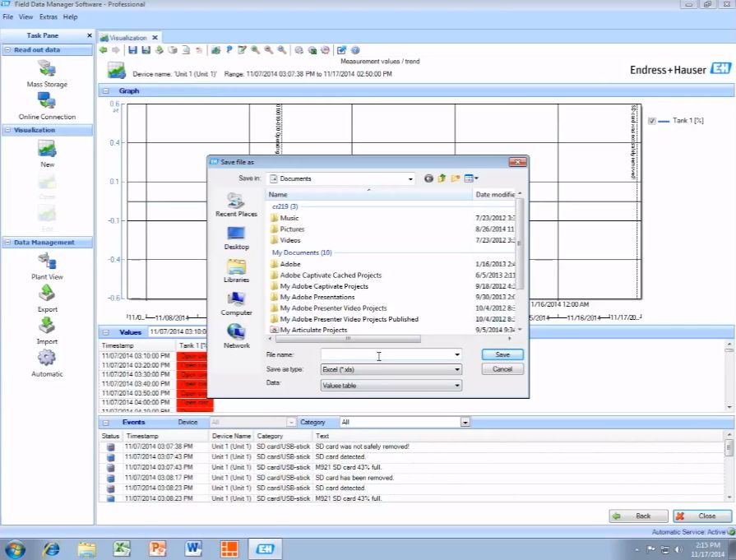Create new folder in save dialog
Screen dimensions: 736x560
point(455,178)
